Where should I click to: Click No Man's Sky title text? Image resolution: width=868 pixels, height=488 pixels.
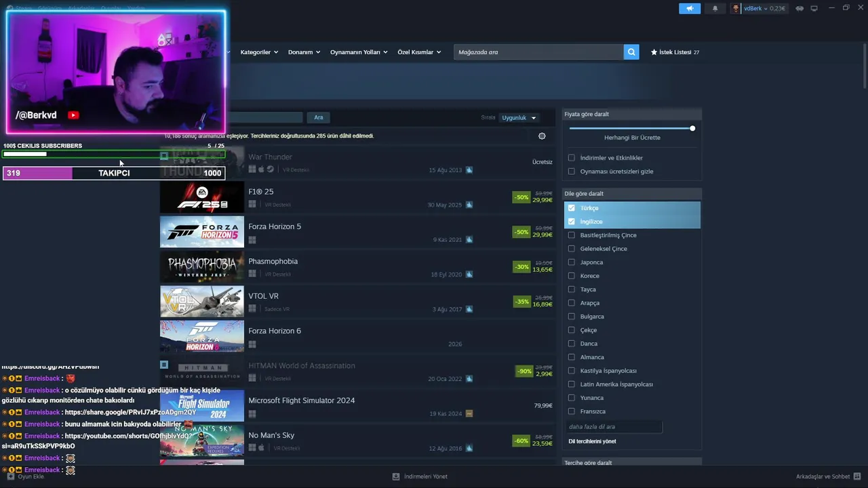[271, 435]
